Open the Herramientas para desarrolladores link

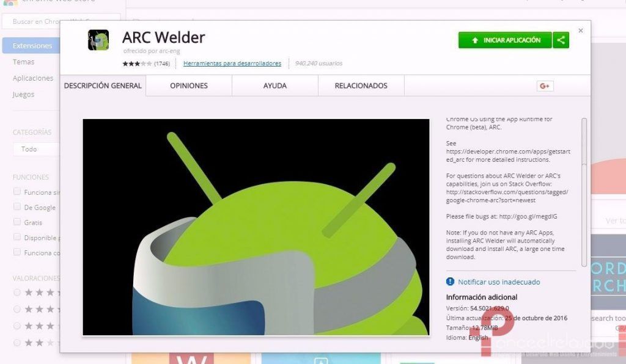pyautogui.click(x=232, y=63)
